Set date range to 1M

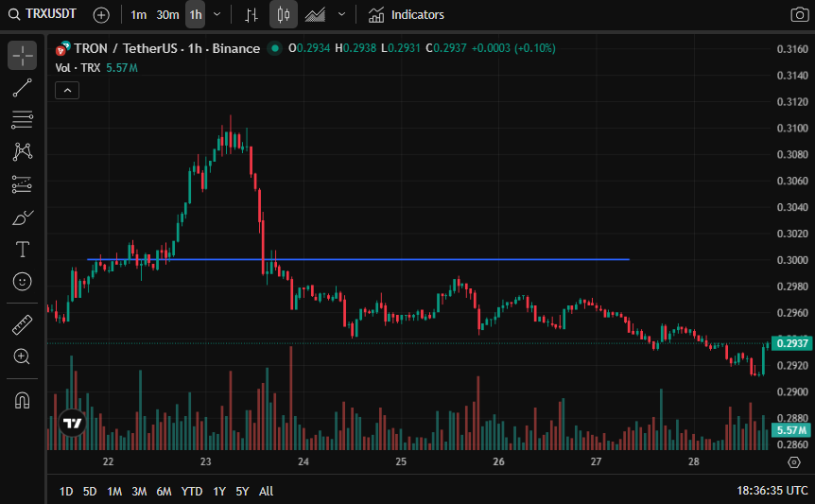(114, 491)
